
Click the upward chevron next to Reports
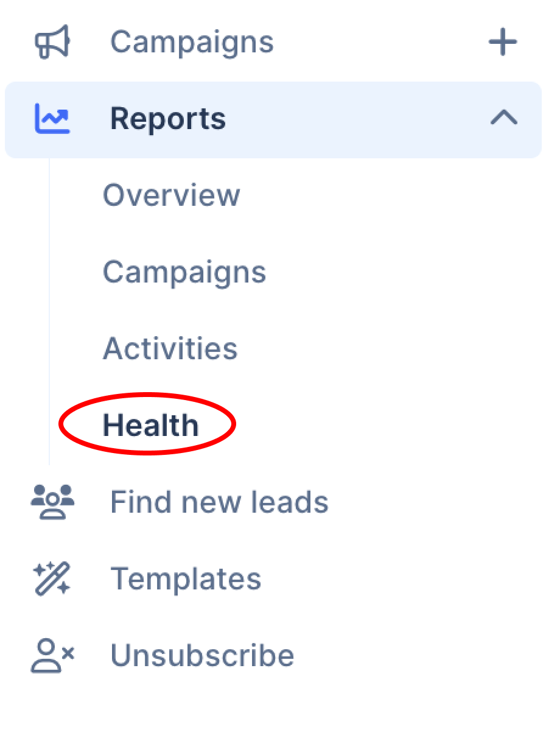click(x=504, y=118)
